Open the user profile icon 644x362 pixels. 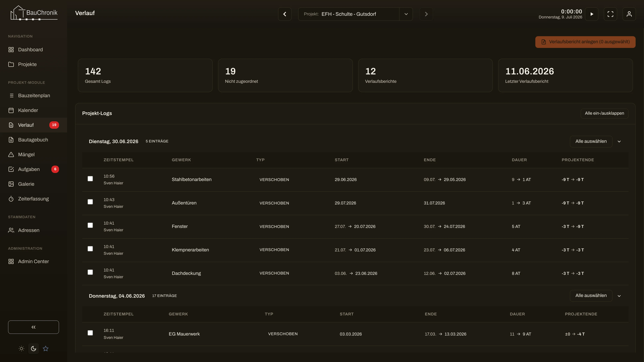tap(629, 14)
